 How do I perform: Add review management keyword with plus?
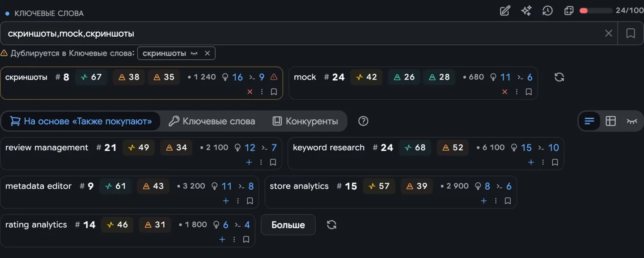pos(249,162)
